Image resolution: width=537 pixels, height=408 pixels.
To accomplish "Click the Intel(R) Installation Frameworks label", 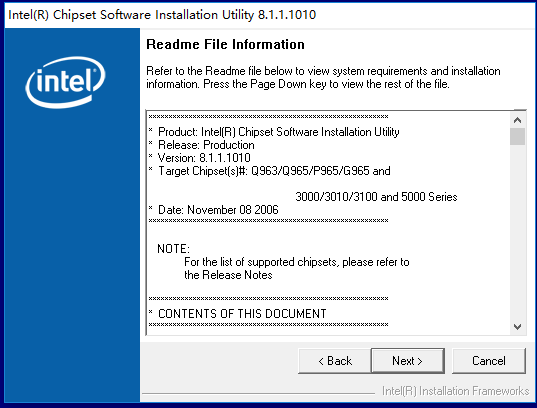I will [455, 391].
